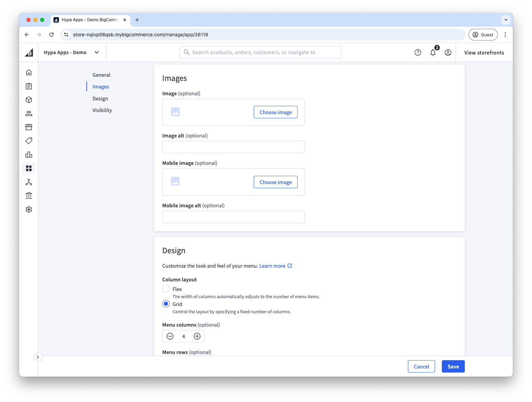Open the Apps grid icon
The height and width of the screenshot is (402, 532).
point(29,168)
